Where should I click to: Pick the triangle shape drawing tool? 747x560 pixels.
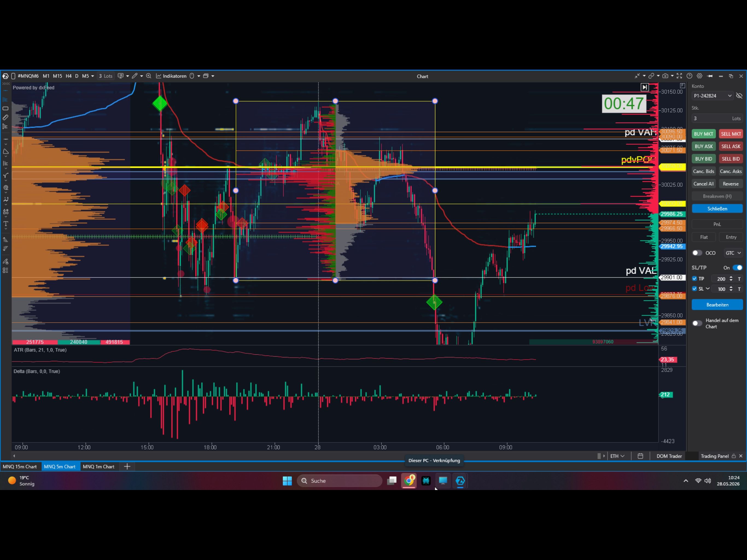tap(5, 152)
